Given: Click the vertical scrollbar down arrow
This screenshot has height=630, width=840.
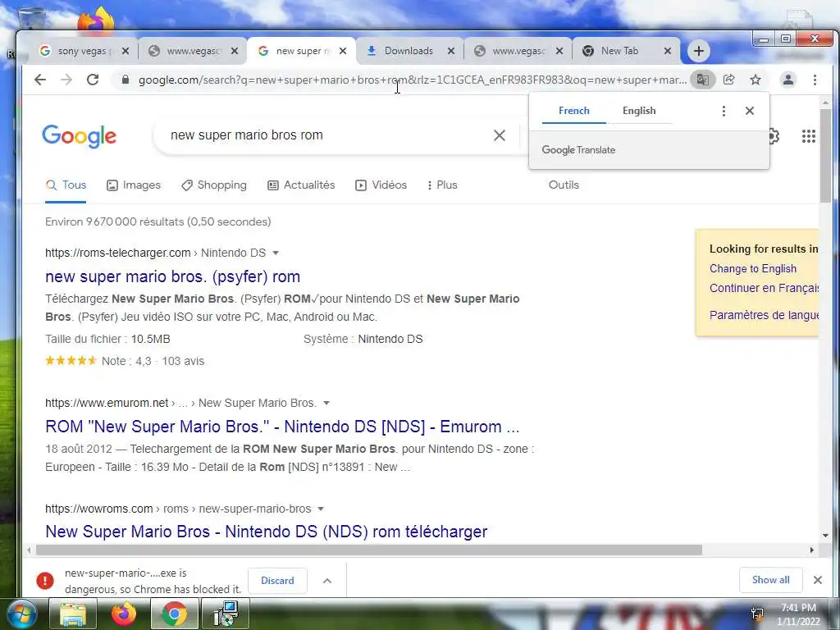Looking at the screenshot, I should (825, 535).
